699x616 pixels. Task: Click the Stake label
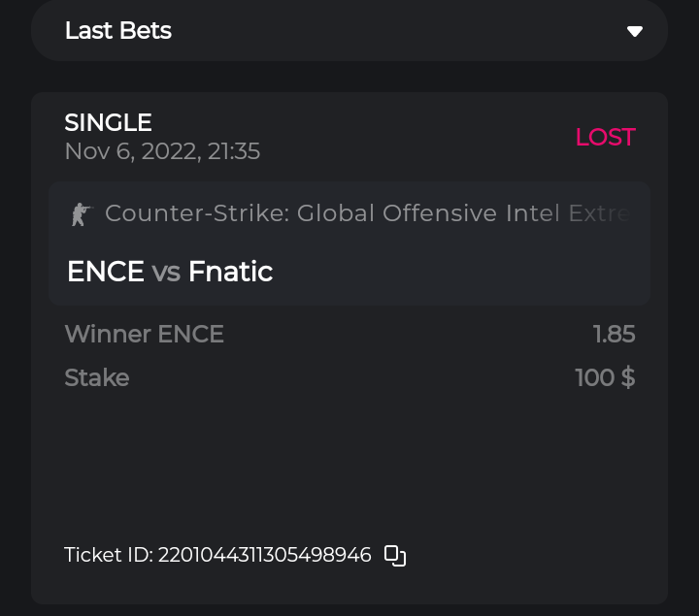click(96, 377)
